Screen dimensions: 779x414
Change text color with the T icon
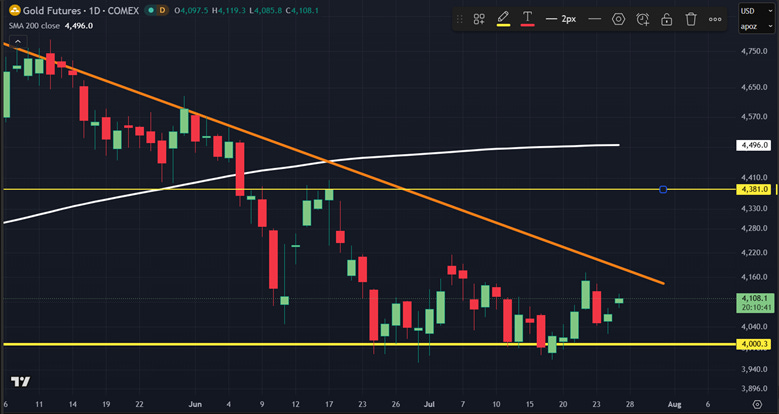click(x=528, y=19)
